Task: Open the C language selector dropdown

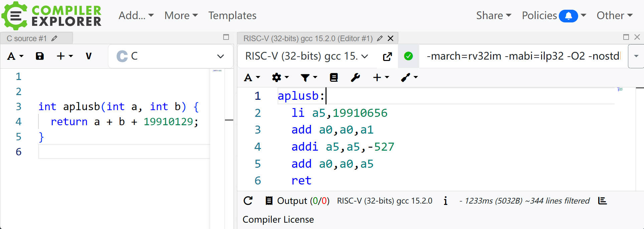Action: point(170,56)
